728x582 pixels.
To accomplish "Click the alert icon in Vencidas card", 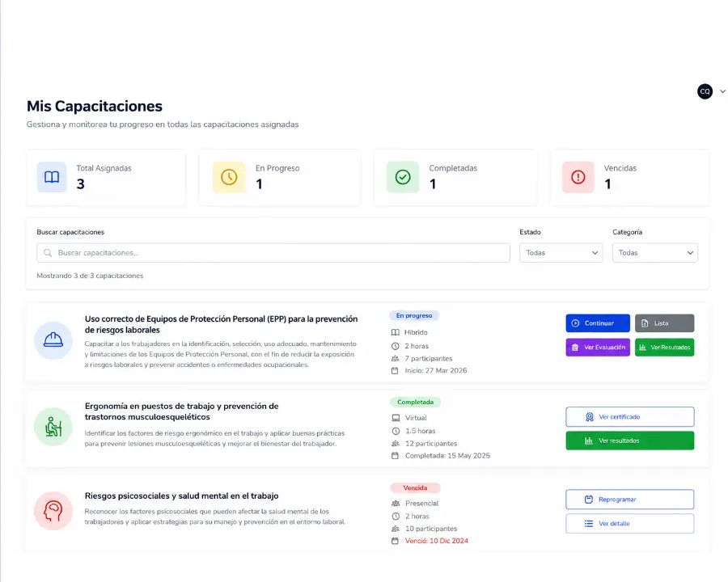I will [578, 177].
